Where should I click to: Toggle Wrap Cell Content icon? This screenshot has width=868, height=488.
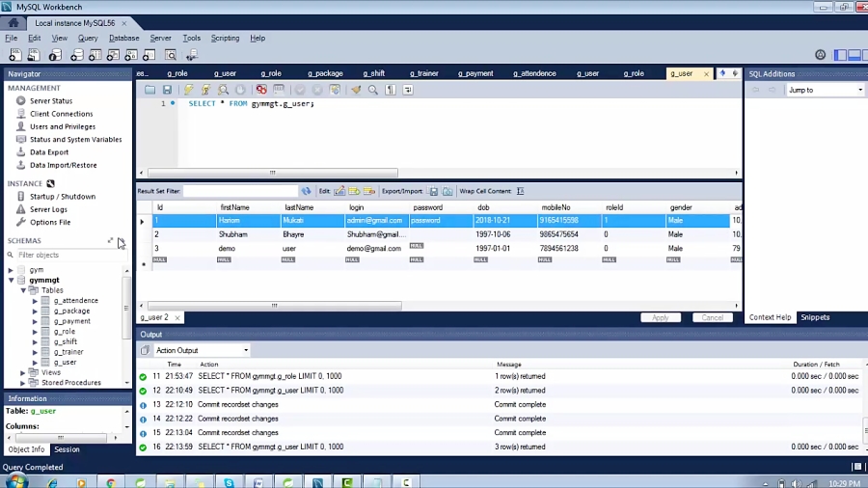(x=521, y=191)
